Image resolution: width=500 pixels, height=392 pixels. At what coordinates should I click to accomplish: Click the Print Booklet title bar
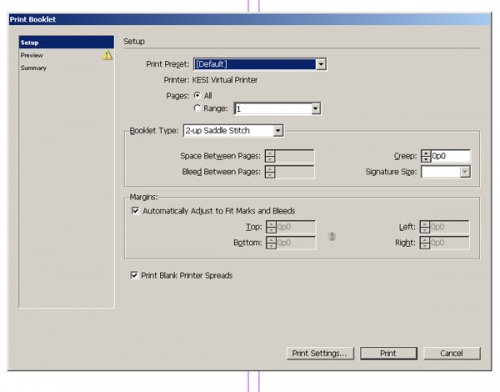(x=249, y=19)
